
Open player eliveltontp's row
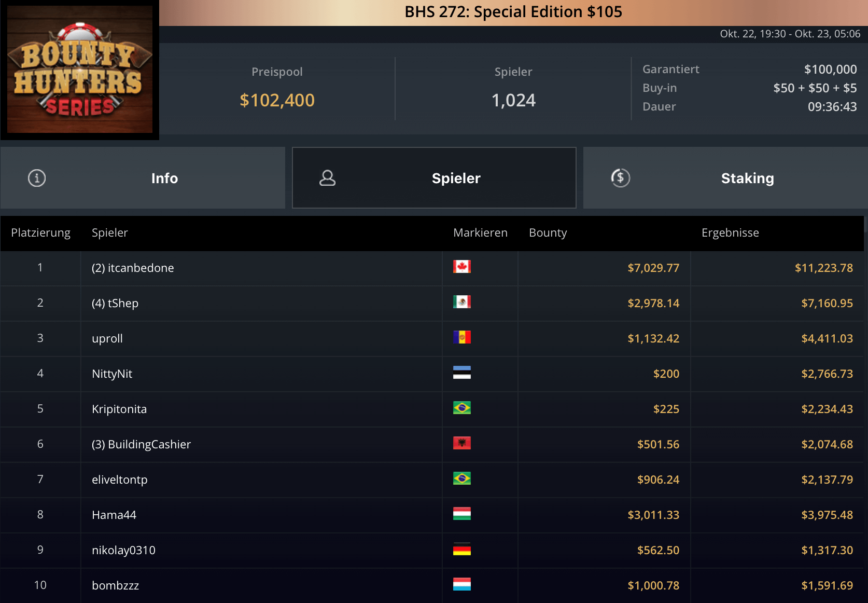pos(120,479)
